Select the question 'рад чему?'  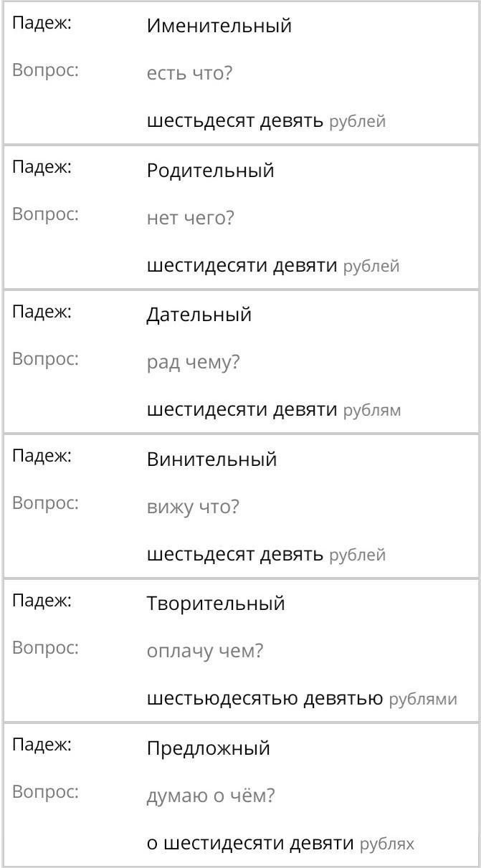[x=193, y=363]
